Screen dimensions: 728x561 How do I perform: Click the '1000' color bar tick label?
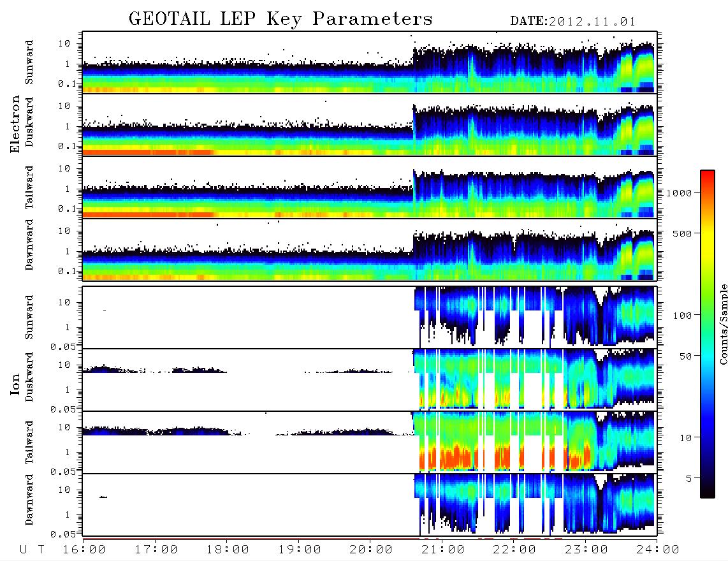(x=679, y=193)
